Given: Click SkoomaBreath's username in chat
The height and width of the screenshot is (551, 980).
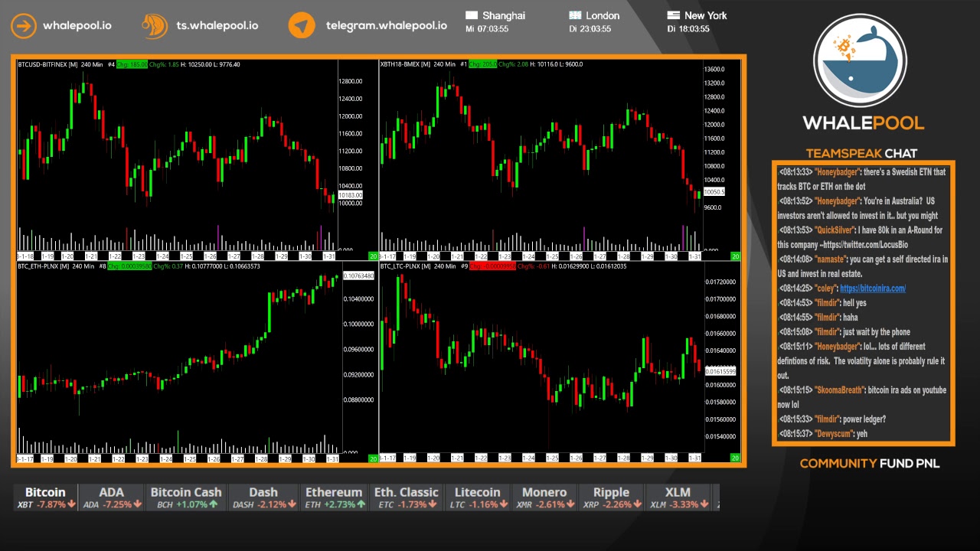Looking at the screenshot, I should pos(840,390).
